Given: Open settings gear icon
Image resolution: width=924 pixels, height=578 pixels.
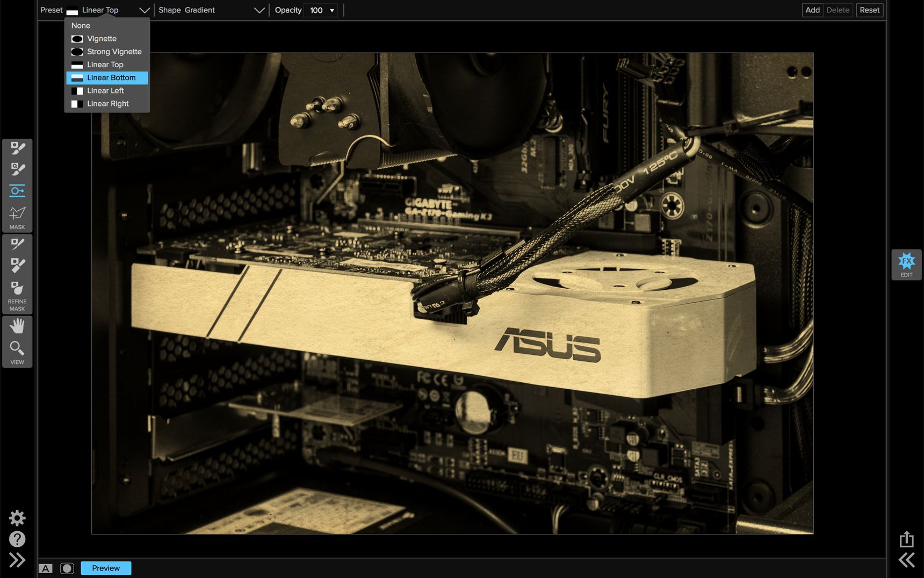Looking at the screenshot, I should (17, 518).
